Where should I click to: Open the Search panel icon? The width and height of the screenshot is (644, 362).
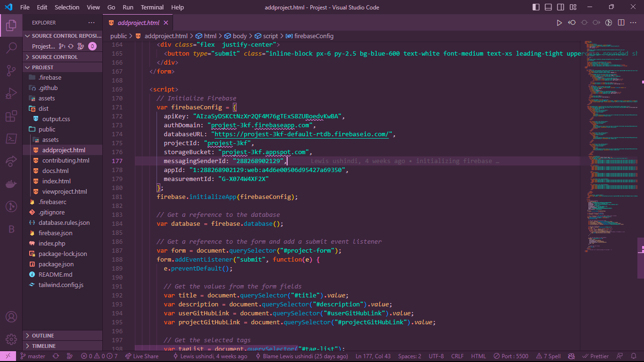point(11,48)
